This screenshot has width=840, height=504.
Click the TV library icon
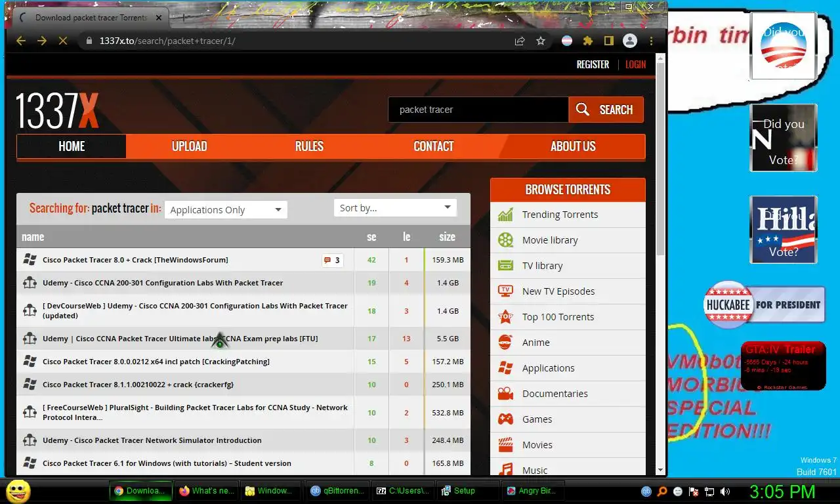505,266
